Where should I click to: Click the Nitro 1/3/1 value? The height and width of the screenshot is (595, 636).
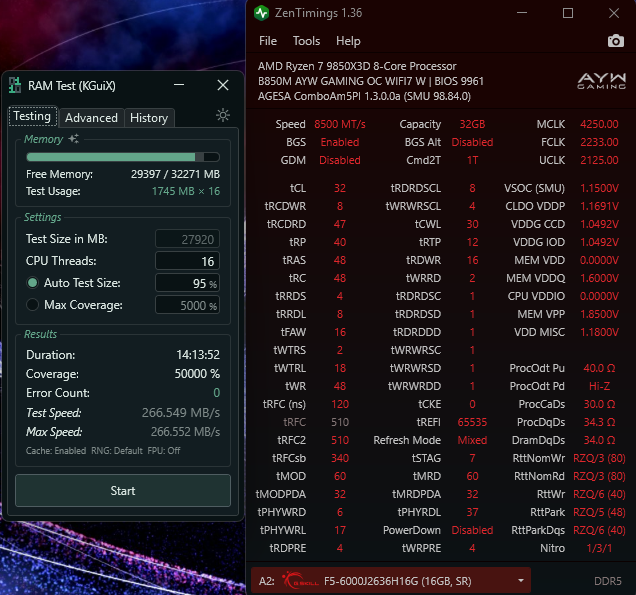click(x=599, y=548)
